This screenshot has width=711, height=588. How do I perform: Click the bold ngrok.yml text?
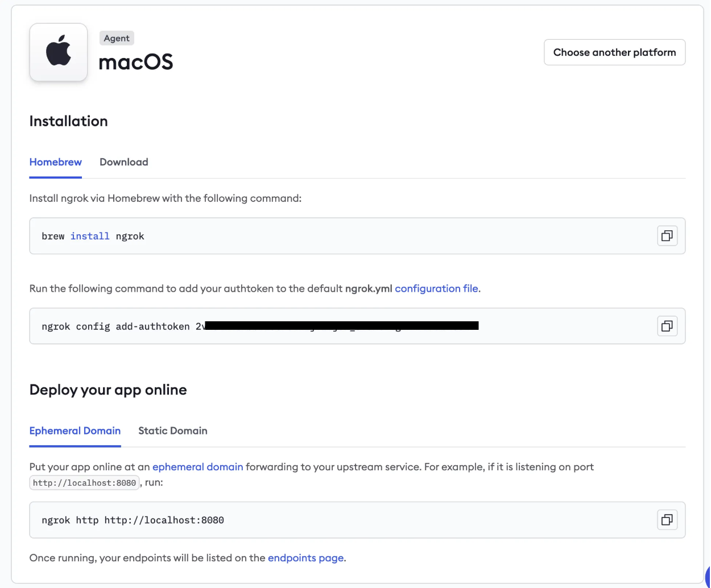pos(369,288)
